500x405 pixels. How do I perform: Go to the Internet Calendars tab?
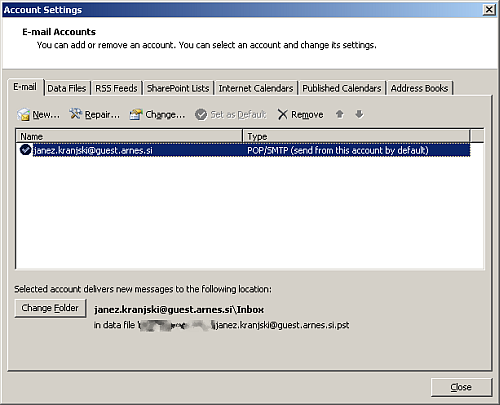[256, 88]
